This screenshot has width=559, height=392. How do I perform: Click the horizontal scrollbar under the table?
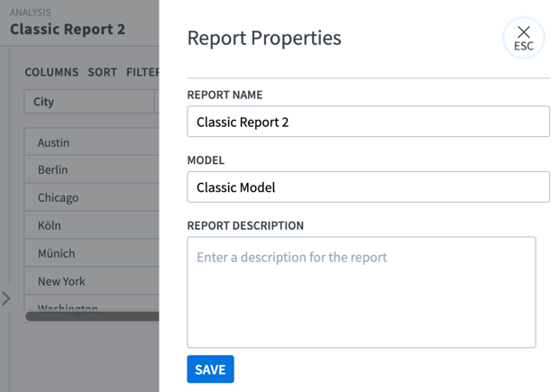[92, 316]
